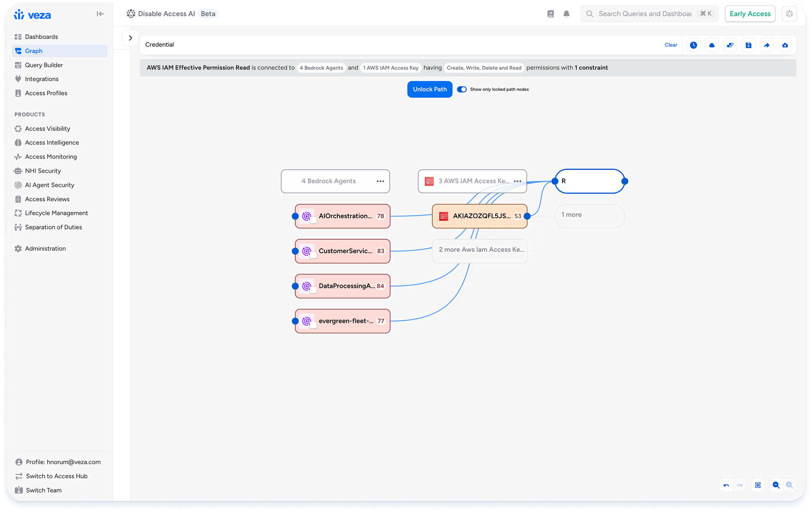Open Query Builder in sidebar
The width and height of the screenshot is (812, 512).
44,65
